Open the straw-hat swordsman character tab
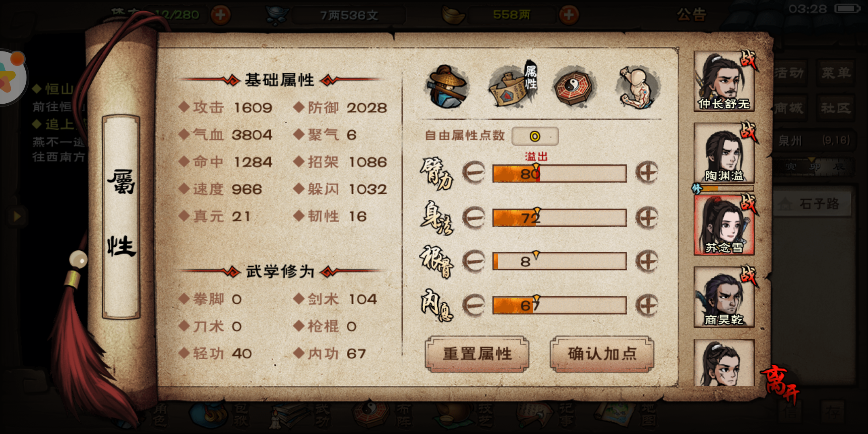868x434 pixels. tap(447, 86)
